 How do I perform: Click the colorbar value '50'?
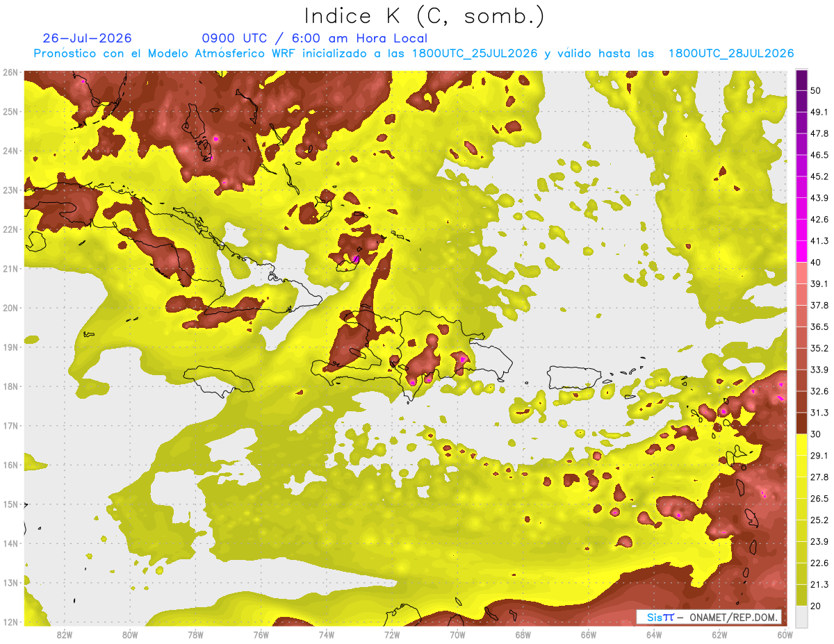[816, 90]
